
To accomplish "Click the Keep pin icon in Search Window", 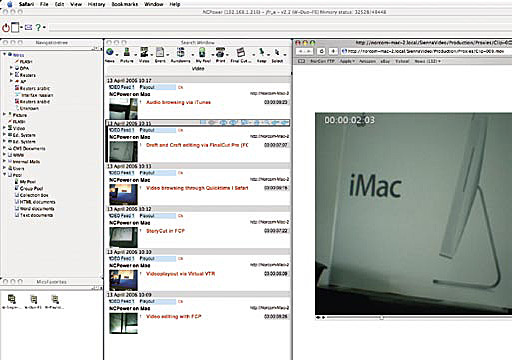I will click(x=262, y=52).
